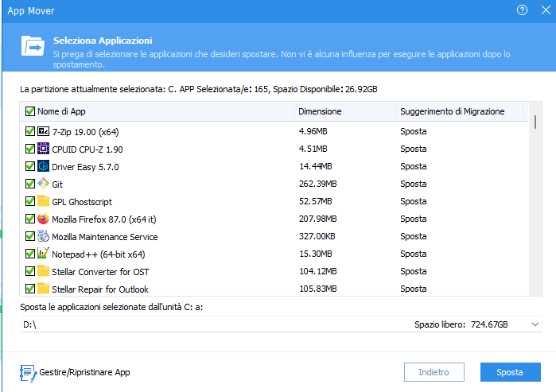Click the Notepad++ app icon
Viewport: 556px width, 392px height.
click(43, 254)
